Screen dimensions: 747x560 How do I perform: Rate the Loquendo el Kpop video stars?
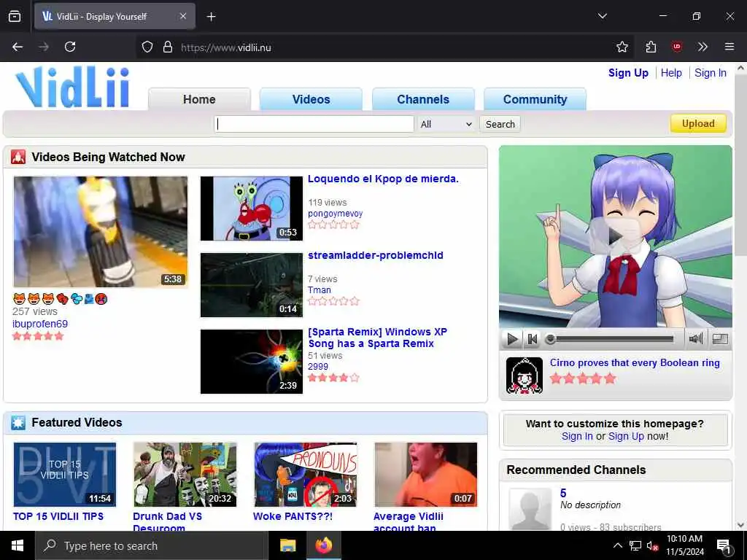(x=333, y=225)
